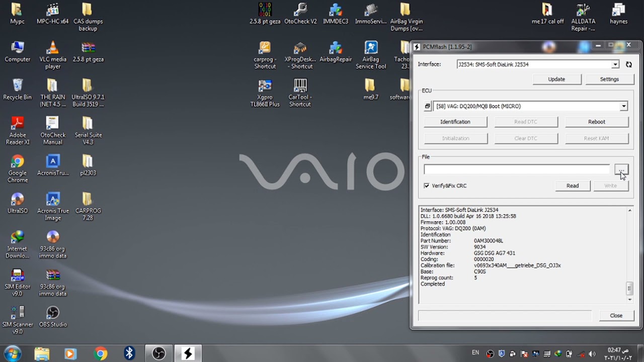Screen dimensions: 644x362
Task: Click the Identification button
Action: point(455,122)
